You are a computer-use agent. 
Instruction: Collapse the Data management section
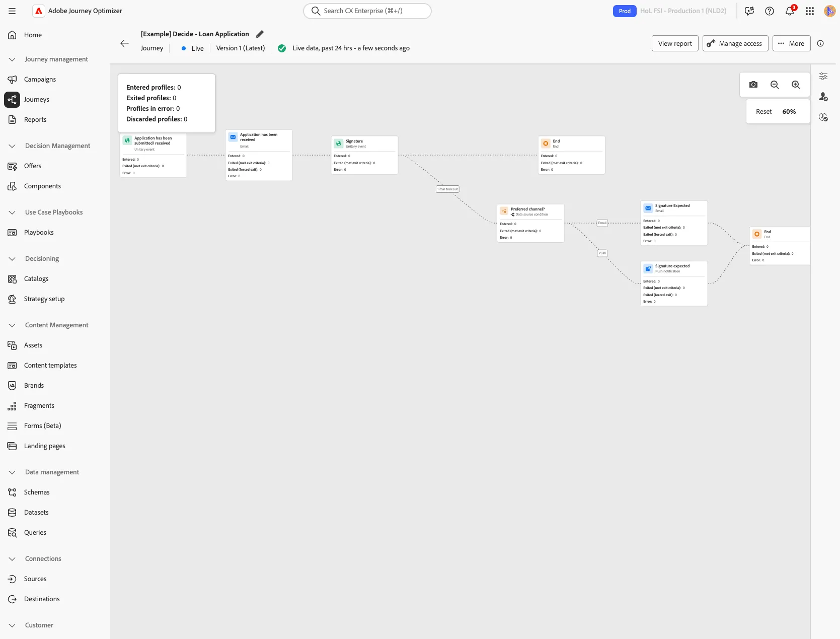coord(12,472)
